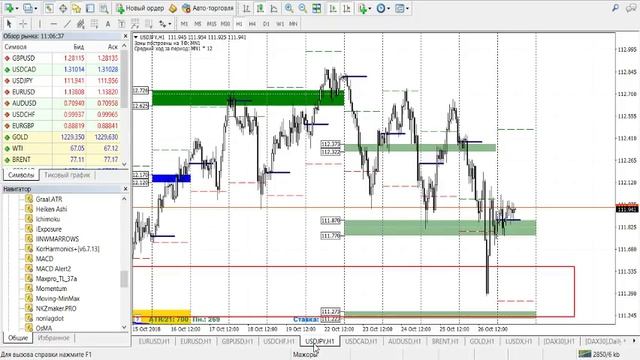The width and height of the screenshot is (640, 360).
Task: Toggle the Market Watch panel icon
Action: coord(49,8)
